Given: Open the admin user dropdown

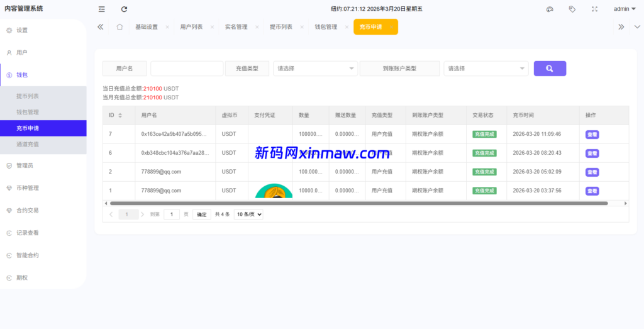Looking at the screenshot, I should (625, 9).
